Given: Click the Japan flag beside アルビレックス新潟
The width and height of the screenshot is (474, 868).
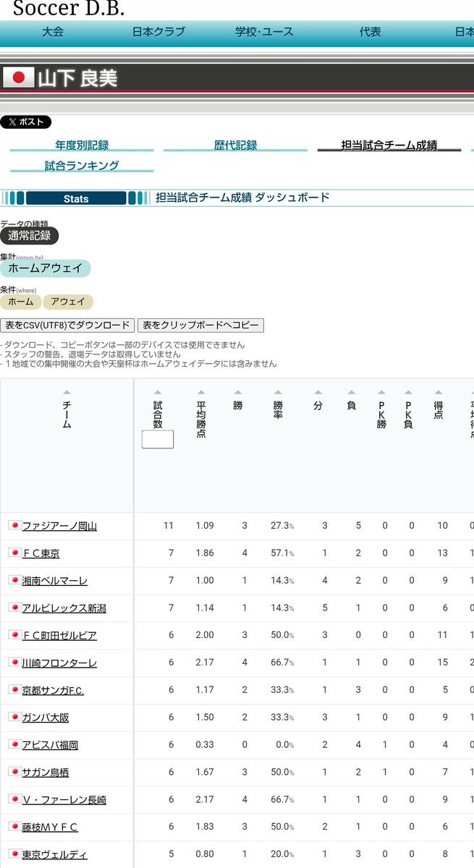Looking at the screenshot, I should click(14, 607).
